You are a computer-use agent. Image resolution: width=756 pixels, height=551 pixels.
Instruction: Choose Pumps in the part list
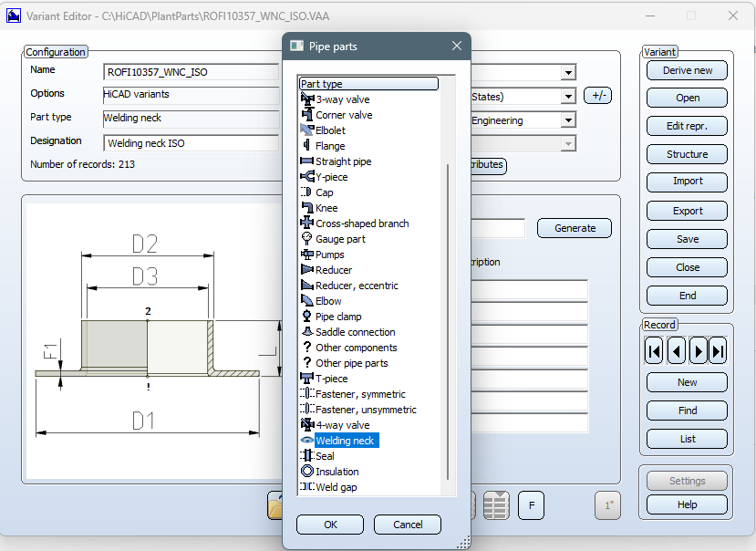click(329, 255)
